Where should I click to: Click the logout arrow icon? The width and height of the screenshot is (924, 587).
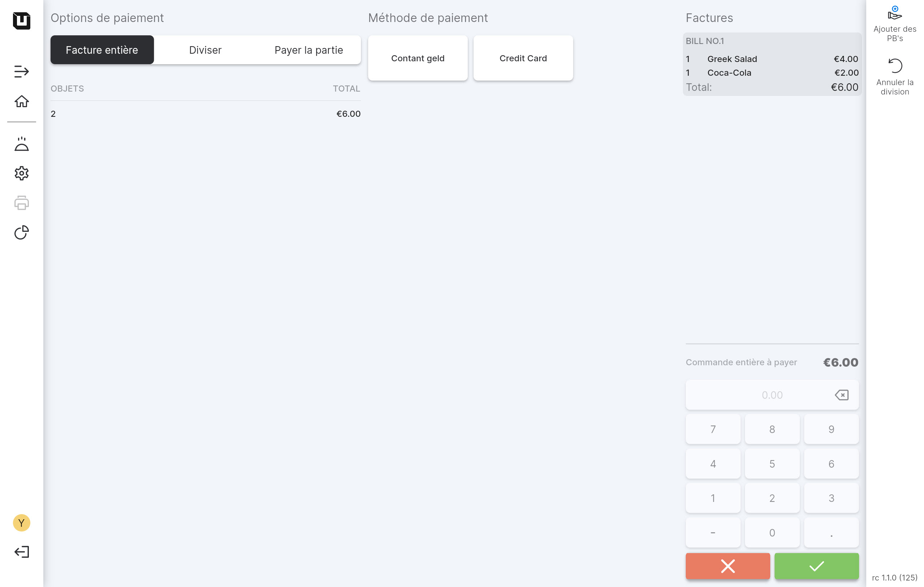click(22, 552)
